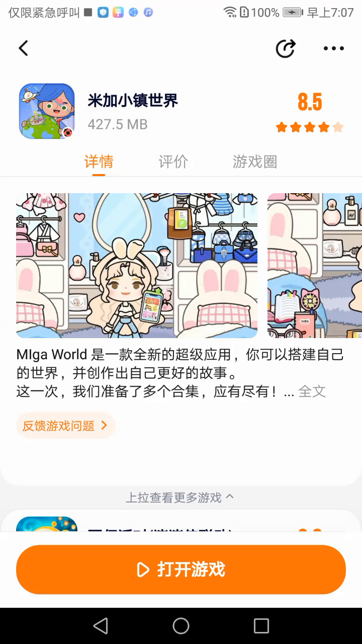Switch to the 详情 tab
This screenshot has height=644, width=362.
pos(99,162)
